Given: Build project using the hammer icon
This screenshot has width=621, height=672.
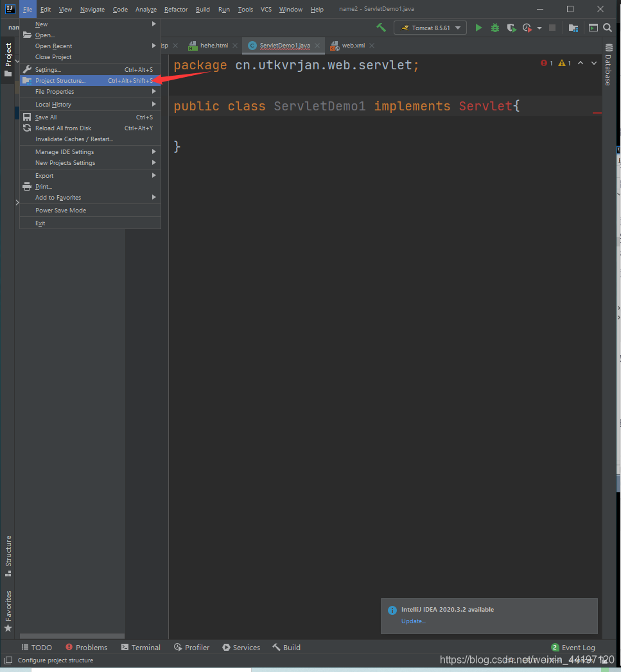Looking at the screenshot, I should coord(381,28).
